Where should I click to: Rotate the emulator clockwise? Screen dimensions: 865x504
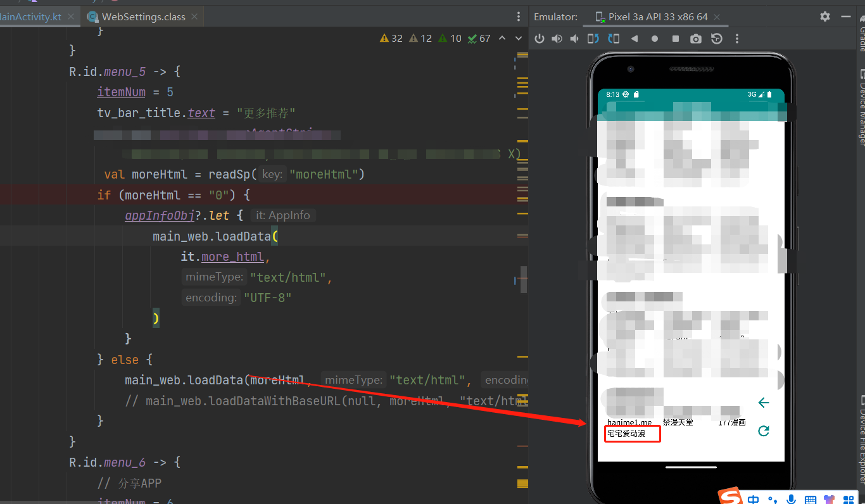[613, 39]
